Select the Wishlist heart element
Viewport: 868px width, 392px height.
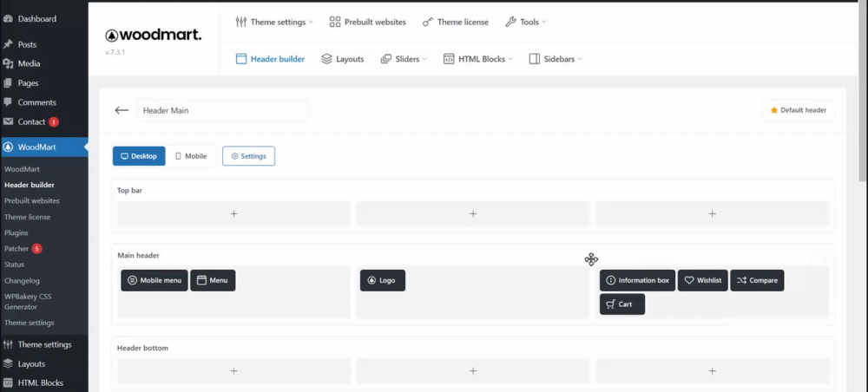[x=702, y=280]
